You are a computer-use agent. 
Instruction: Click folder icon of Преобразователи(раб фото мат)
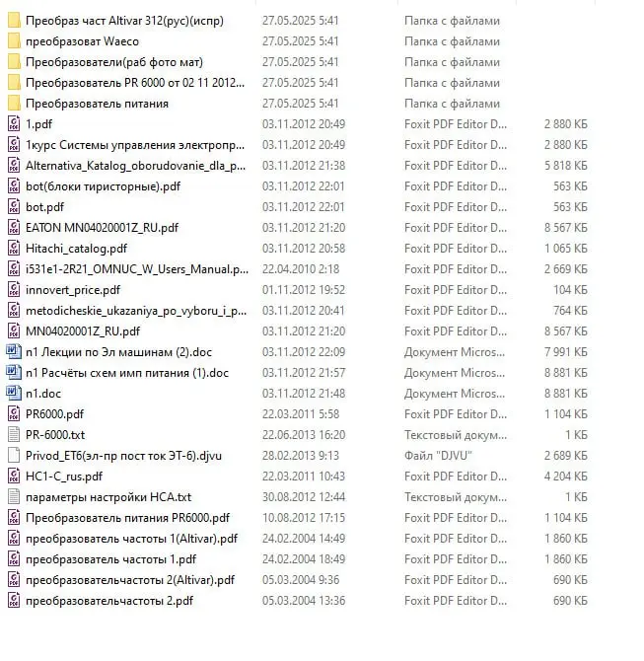tap(14, 61)
